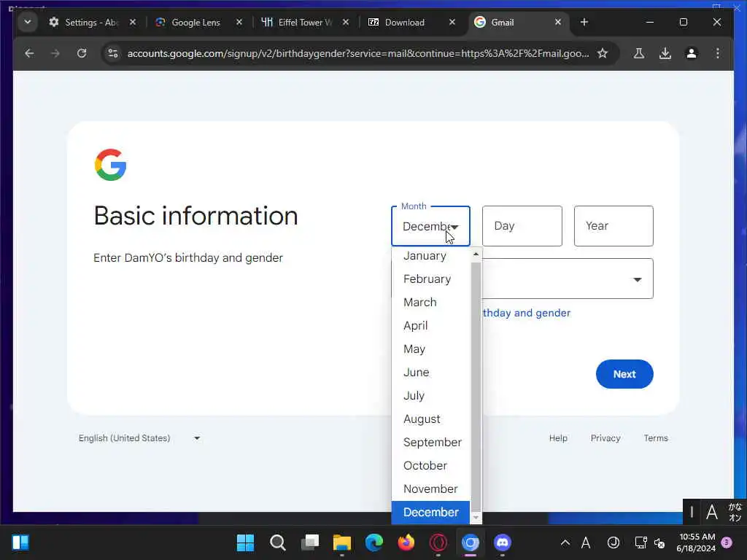Viewport: 747px width, 560px height.
Task: Launch Opera from taskbar
Action: click(x=438, y=542)
